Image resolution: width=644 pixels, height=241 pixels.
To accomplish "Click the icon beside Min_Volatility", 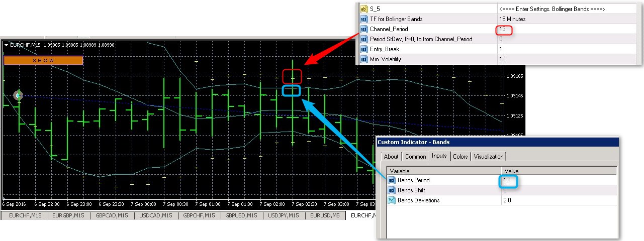I will coord(363,59).
